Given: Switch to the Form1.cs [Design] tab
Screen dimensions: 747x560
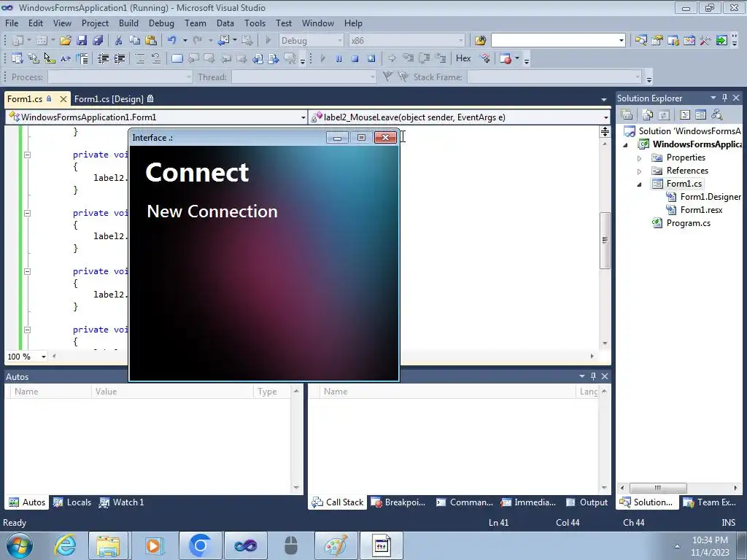Looking at the screenshot, I should tap(114, 99).
